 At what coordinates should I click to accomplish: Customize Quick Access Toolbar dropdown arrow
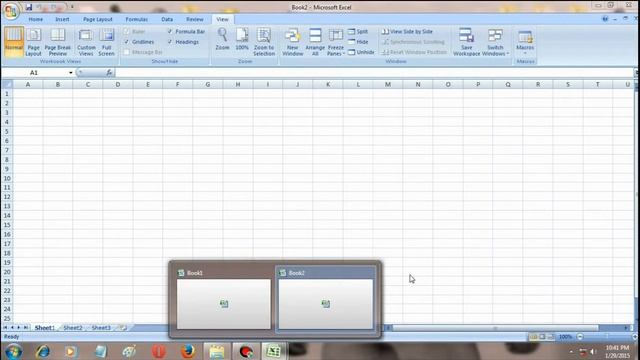pyautogui.click(x=72, y=7)
